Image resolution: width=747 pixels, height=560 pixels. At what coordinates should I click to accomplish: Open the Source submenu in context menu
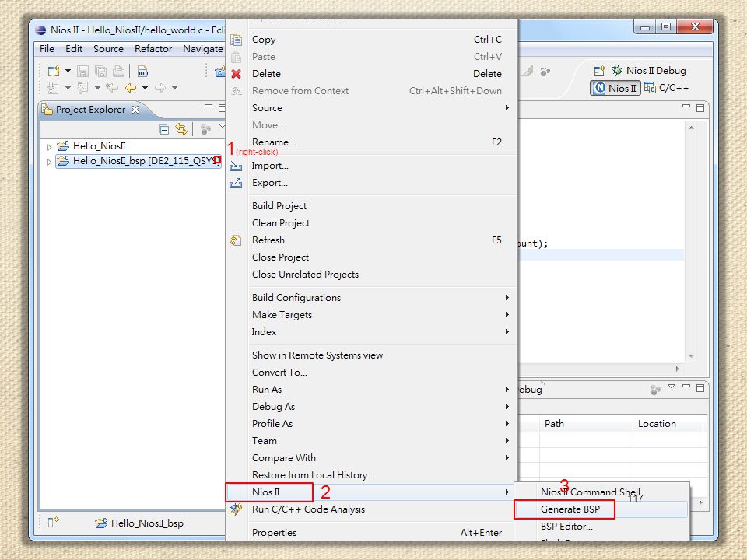click(372, 108)
